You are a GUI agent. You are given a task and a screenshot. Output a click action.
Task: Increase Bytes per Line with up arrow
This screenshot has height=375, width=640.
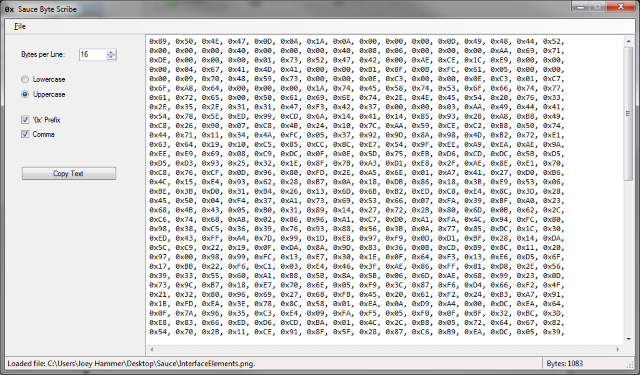pyautogui.click(x=111, y=52)
